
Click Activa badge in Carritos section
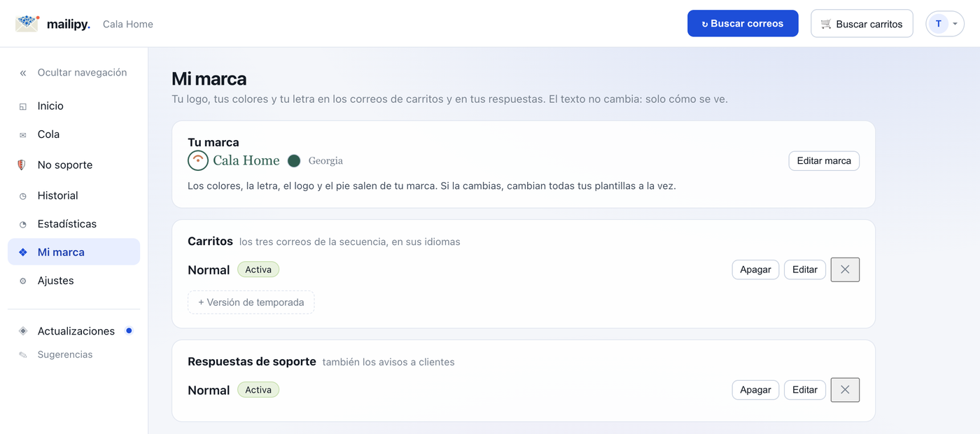coord(258,269)
